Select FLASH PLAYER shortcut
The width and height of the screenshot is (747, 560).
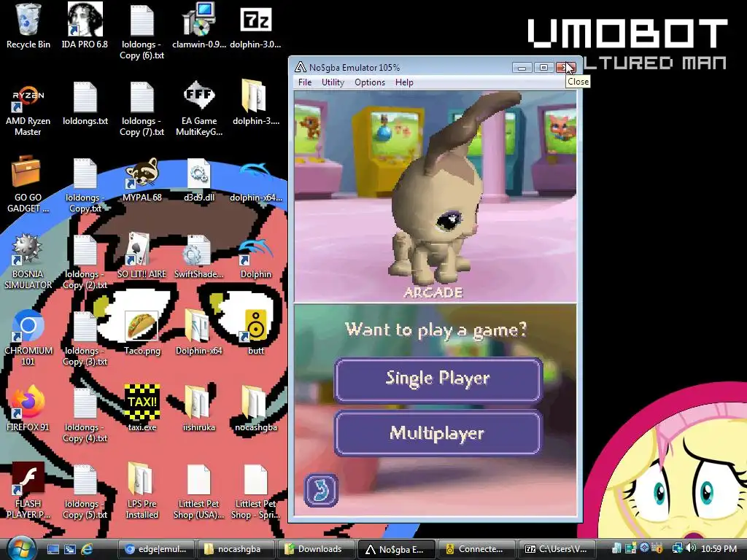pyautogui.click(x=28, y=491)
